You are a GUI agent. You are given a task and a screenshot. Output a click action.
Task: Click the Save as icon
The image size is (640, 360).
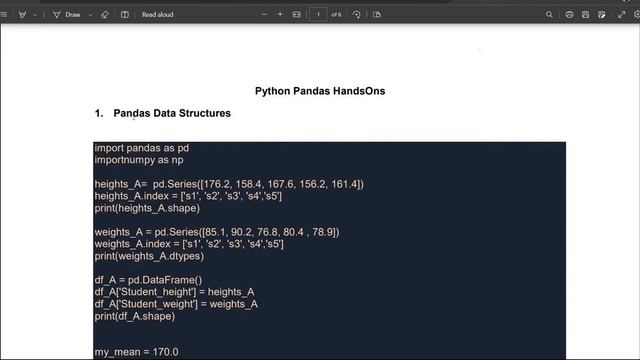point(602,15)
